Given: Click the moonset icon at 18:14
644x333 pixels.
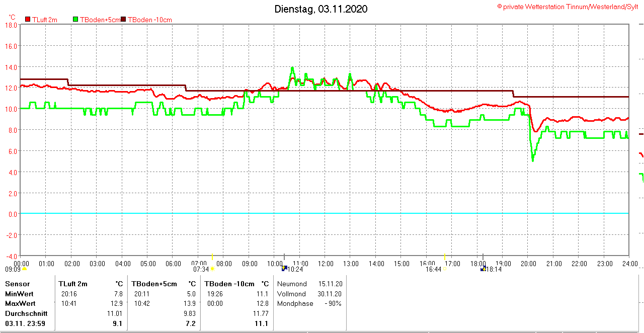Looking at the screenshot, I should 484,269.
